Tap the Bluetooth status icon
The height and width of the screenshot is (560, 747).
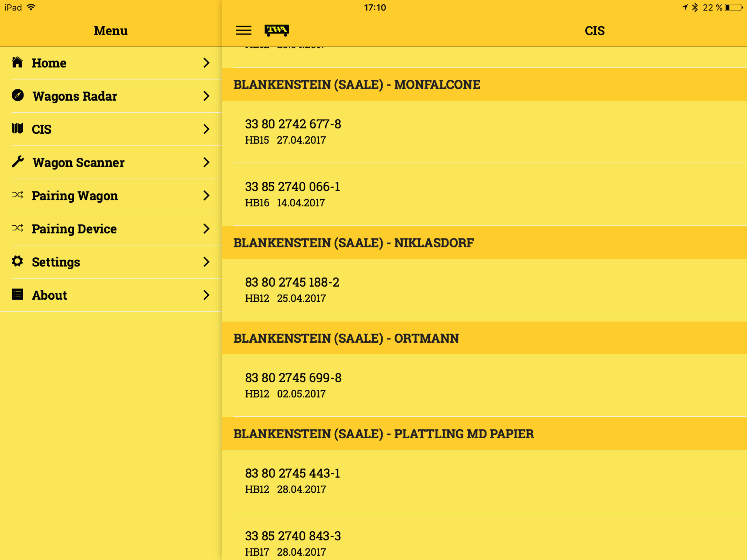coord(695,7)
